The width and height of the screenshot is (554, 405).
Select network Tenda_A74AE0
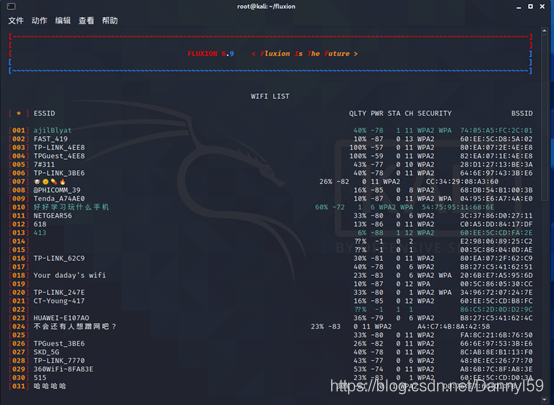click(59, 199)
